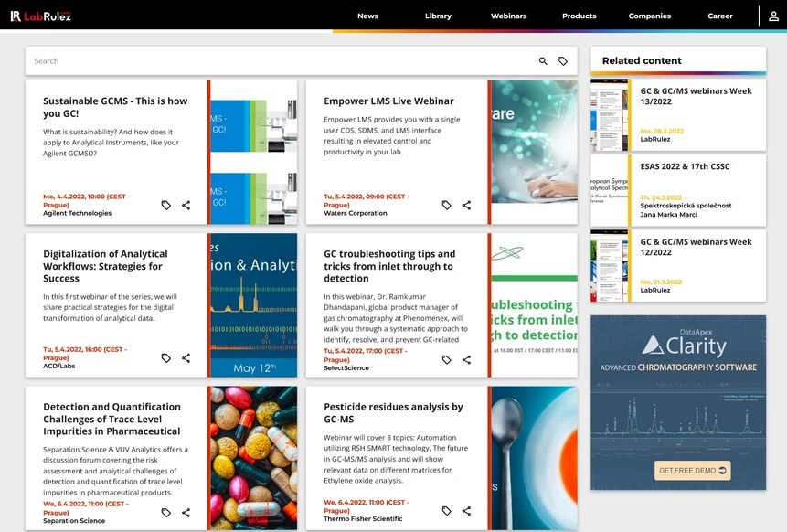Click the tag filter icon in search bar
Viewport: 787px width, 532px height.
563,60
